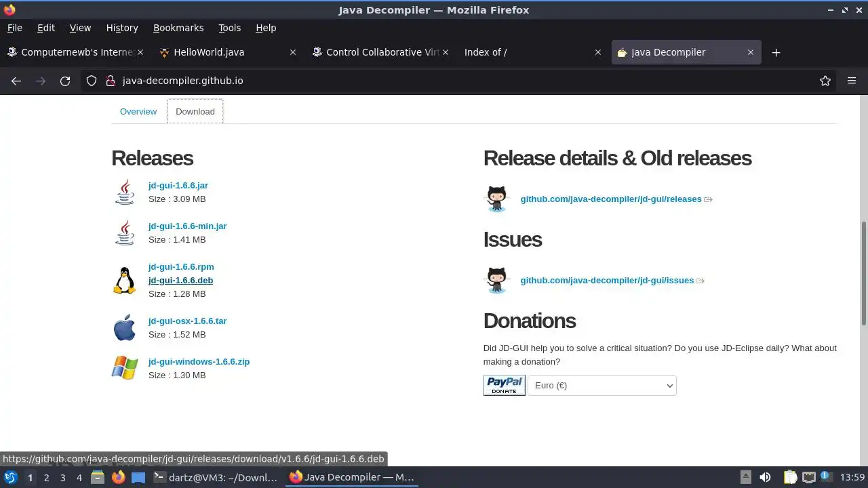The width and height of the screenshot is (868, 488).
Task: Close the HelloWorld.java tab
Action: [x=293, y=52]
